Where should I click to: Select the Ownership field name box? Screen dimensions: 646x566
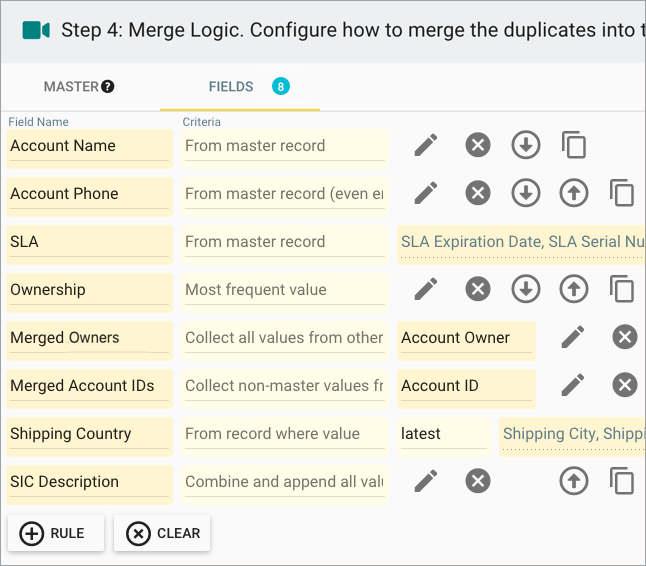coord(89,293)
